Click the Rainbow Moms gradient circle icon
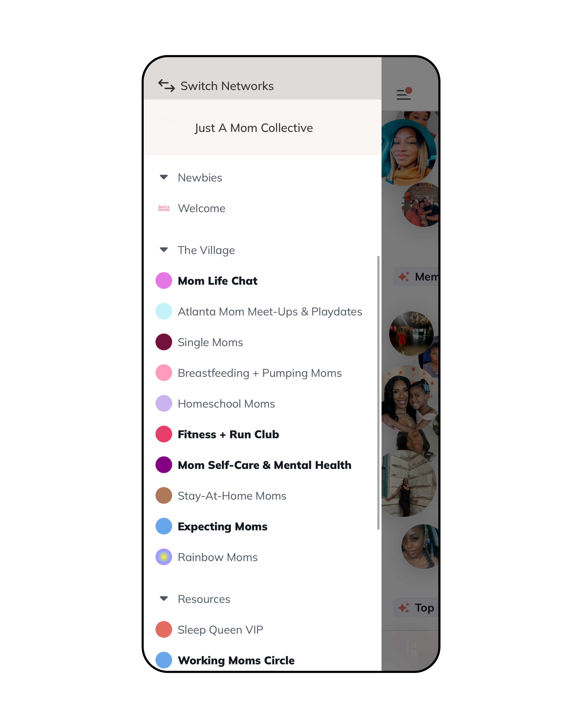The image size is (582, 728). tap(164, 557)
